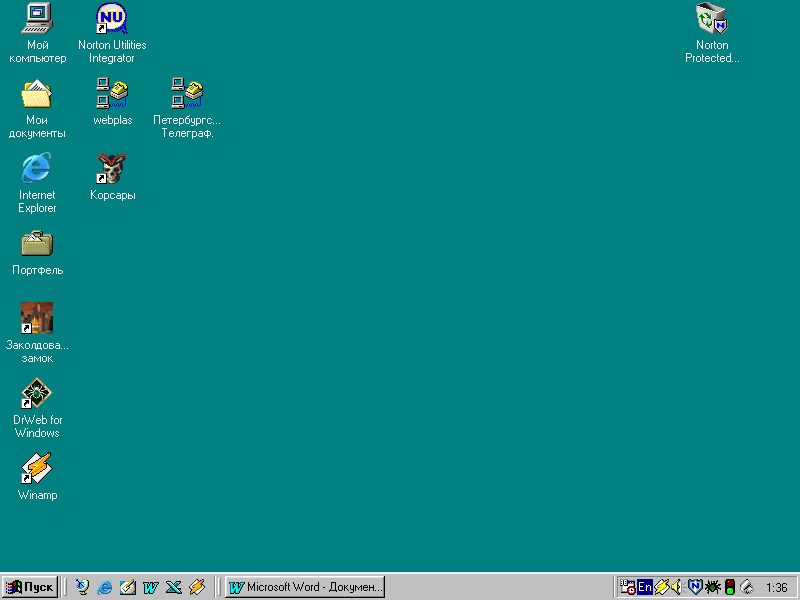Image resolution: width=800 pixels, height=600 pixels.
Task: Launch Internet Explorer from quick launch
Action: pyautogui.click(x=105, y=587)
